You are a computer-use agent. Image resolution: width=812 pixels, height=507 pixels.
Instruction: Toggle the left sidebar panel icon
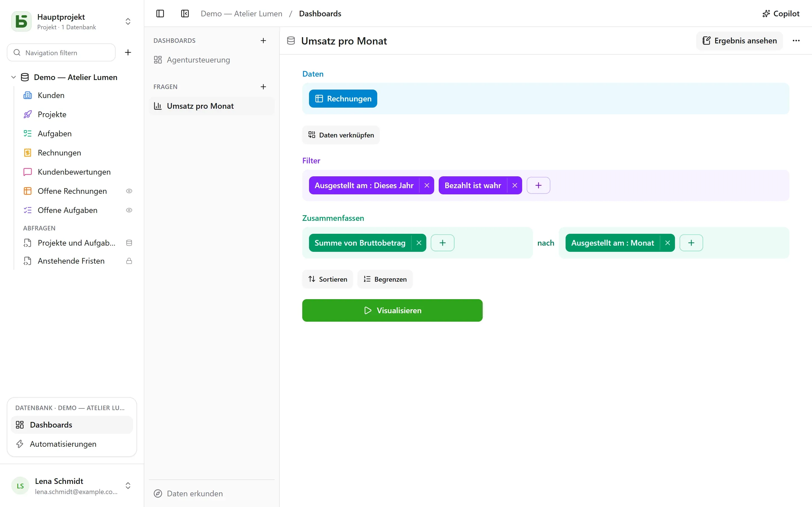[160, 14]
